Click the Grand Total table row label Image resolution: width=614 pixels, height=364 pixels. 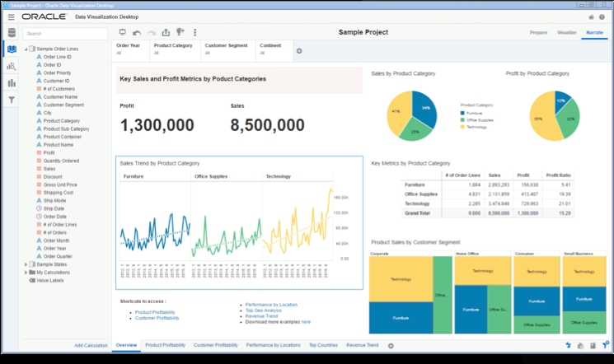417,213
